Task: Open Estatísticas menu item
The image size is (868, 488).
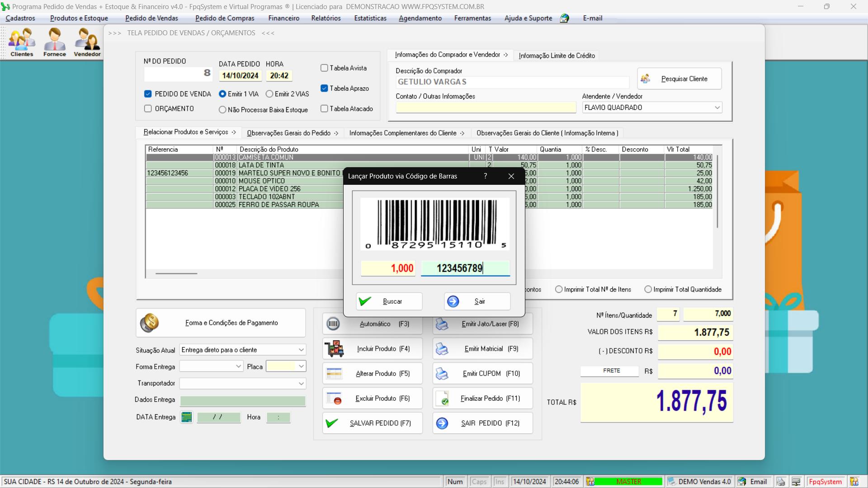Action: (370, 18)
